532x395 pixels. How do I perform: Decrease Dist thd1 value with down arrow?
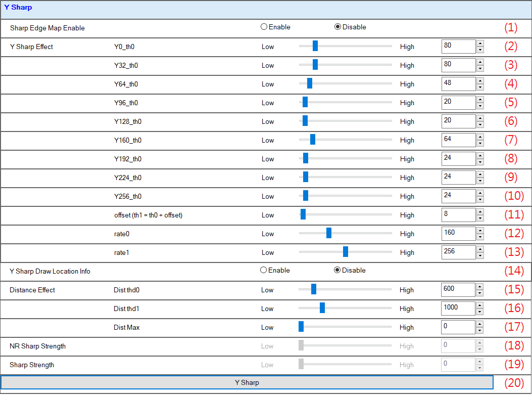point(479,312)
